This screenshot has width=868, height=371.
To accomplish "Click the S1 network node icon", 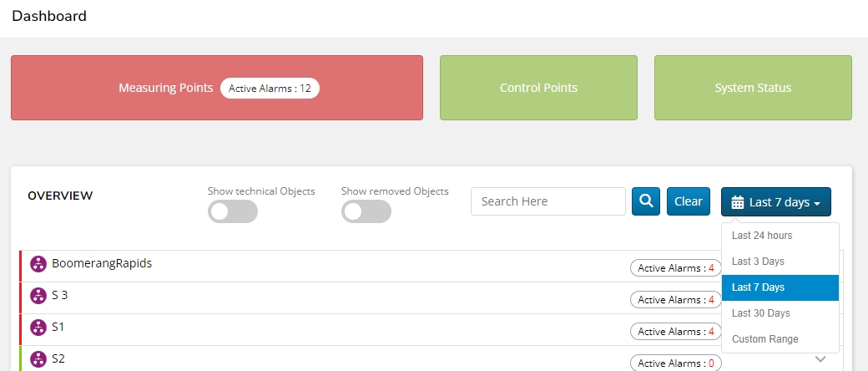I will pyautogui.click(x=38, y=328).
